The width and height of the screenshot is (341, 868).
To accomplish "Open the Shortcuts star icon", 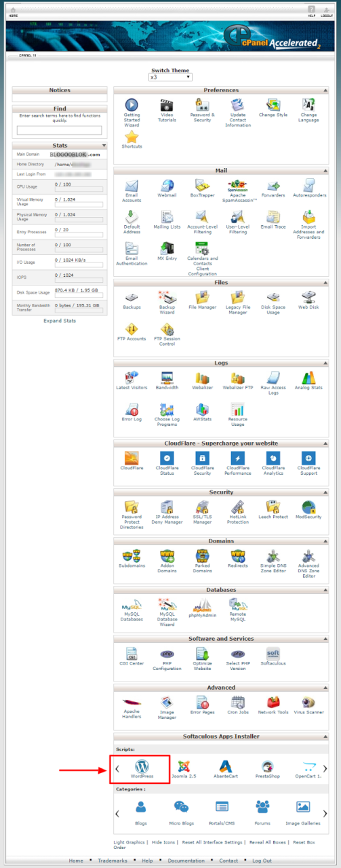I will coord(132,138).
